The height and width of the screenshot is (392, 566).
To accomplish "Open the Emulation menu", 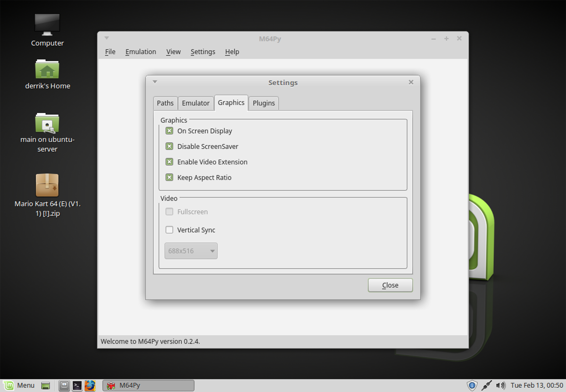I will tap(141, 52).
